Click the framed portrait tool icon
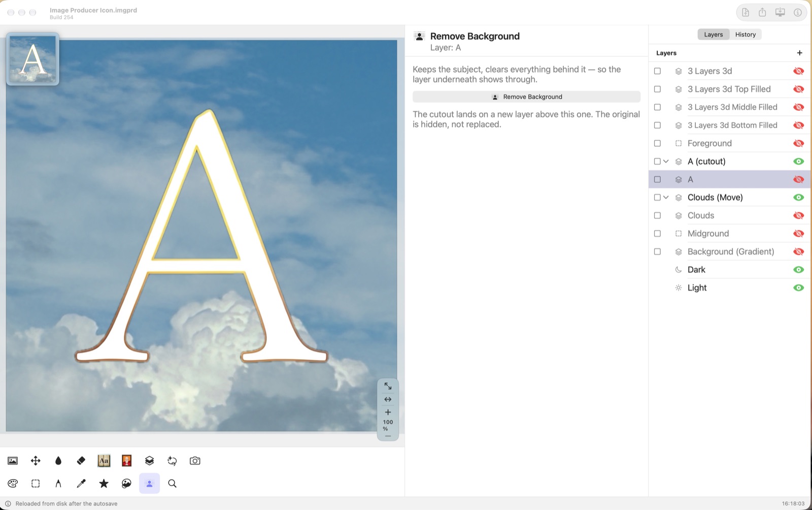Viewport: 812px width, 510px height. pos(127,461)
